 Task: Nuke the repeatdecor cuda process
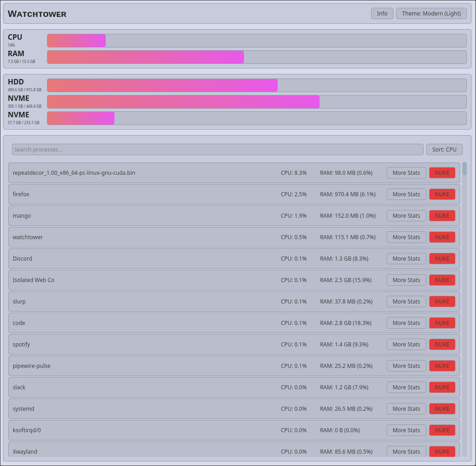[x=442, y=173]
